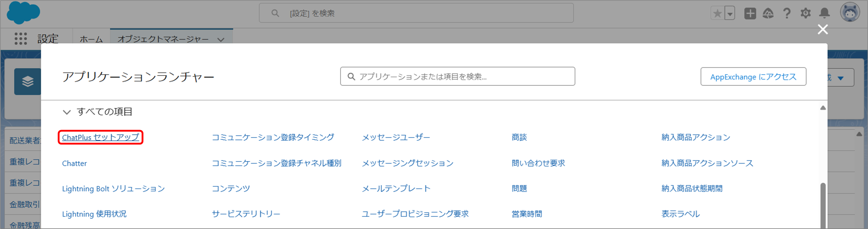
Task: Open the サービステリトリー link
Action: coord(246,214)
